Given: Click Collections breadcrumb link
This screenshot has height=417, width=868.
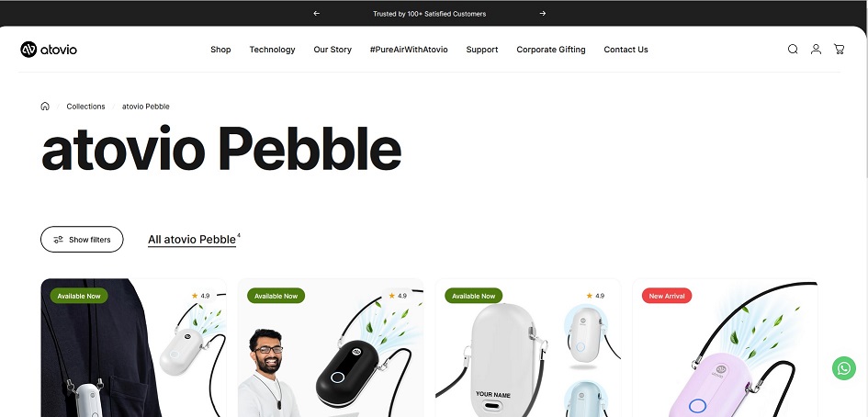Looking at the screenshot, I should (85, 107).
